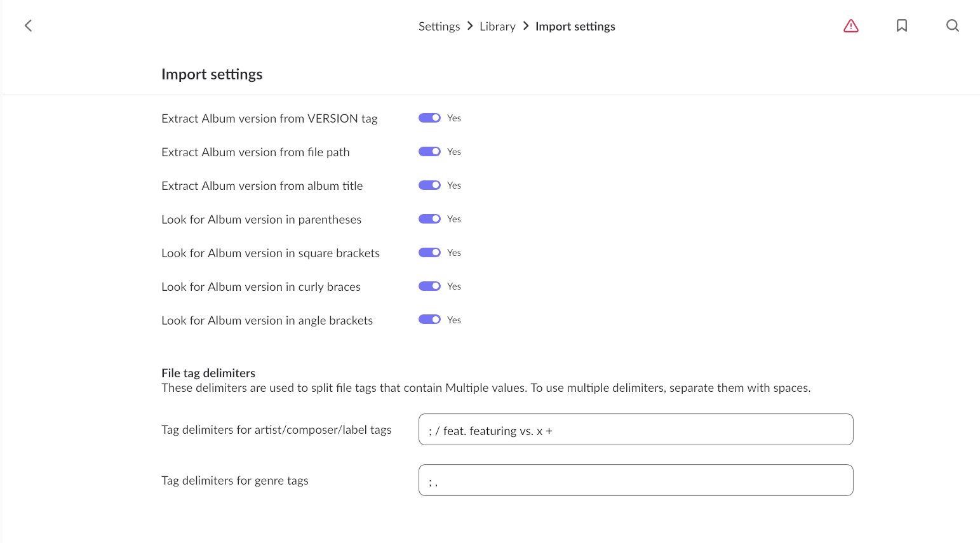The width and height of the screenshot is (980, 543).
Task: Click the bookmark icon
Action: point(902,25)
